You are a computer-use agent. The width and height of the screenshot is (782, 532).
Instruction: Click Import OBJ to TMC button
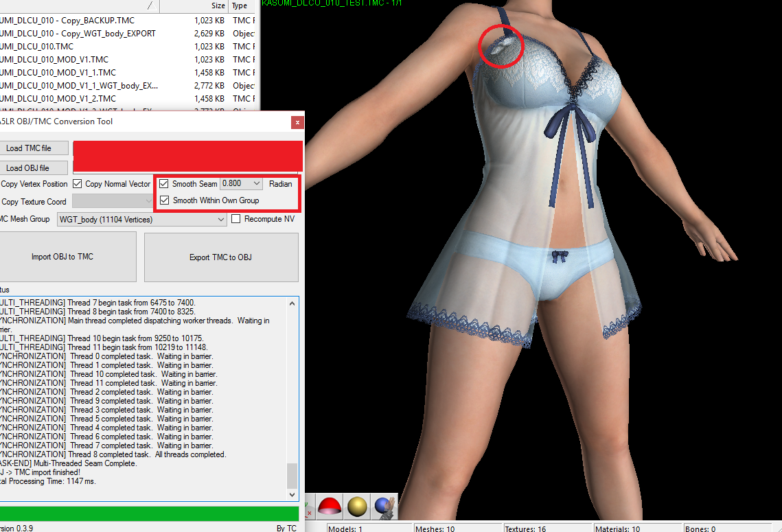point(62,257)
